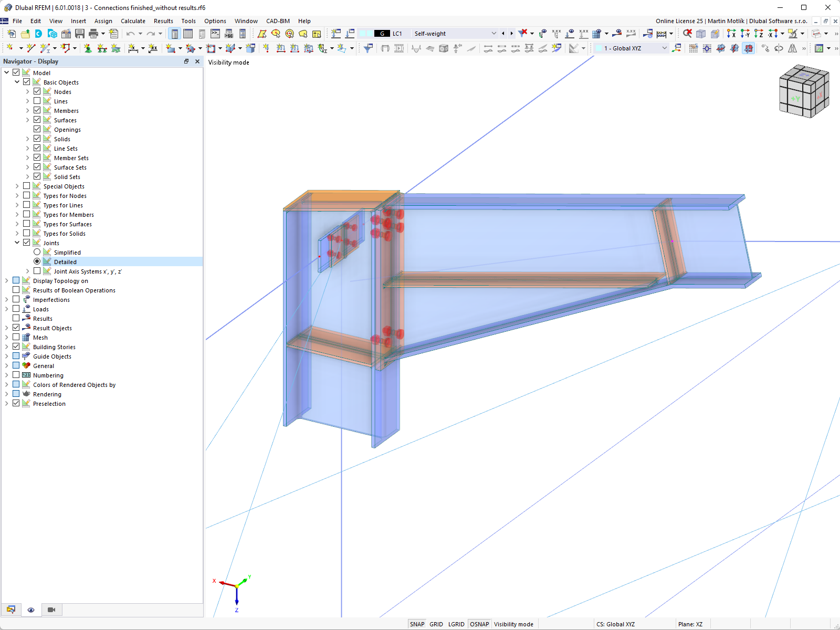The width and height of the screenshot is (840, 630).
Task: Open the CAD-BIM menu
Action: (277, 21)
